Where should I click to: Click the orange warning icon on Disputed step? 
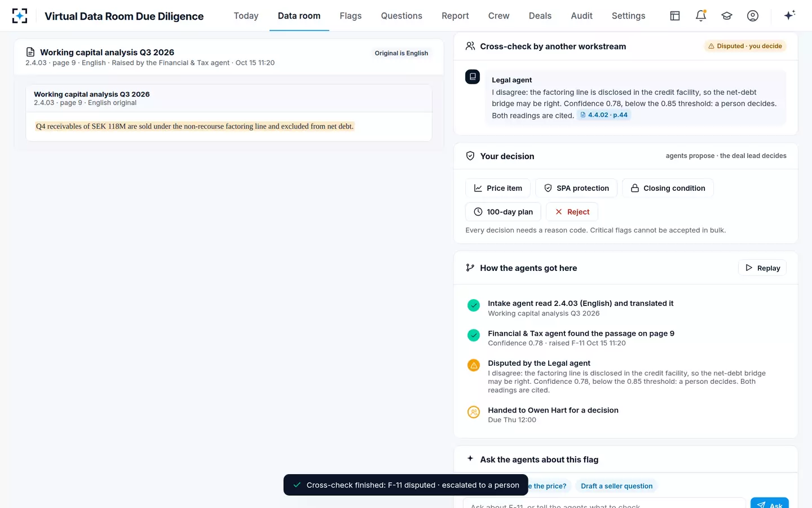pyautogui.click(x=474, y=365)
